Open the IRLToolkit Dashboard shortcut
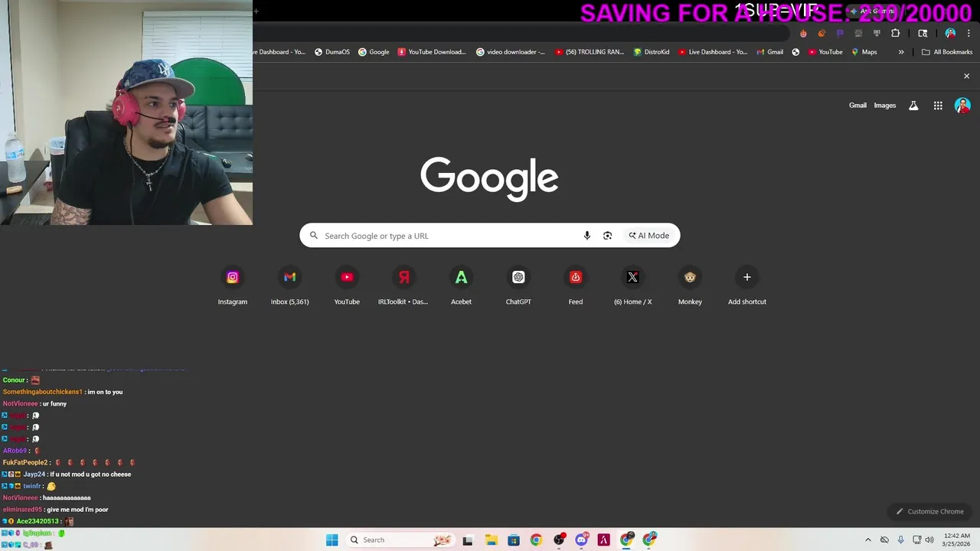The width and height of the screenshot is (980, 551). [403, 286]
